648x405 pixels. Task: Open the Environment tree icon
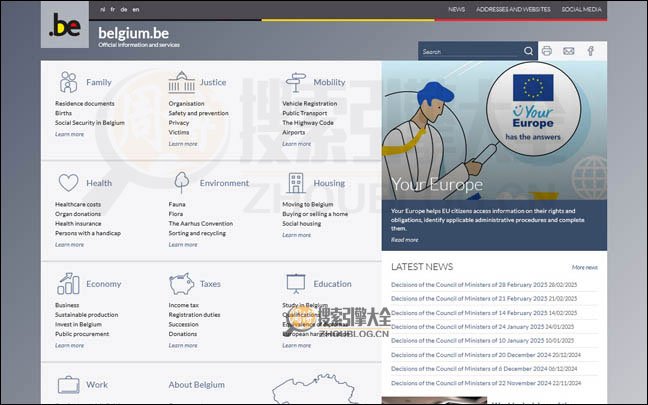coord(182,183)
